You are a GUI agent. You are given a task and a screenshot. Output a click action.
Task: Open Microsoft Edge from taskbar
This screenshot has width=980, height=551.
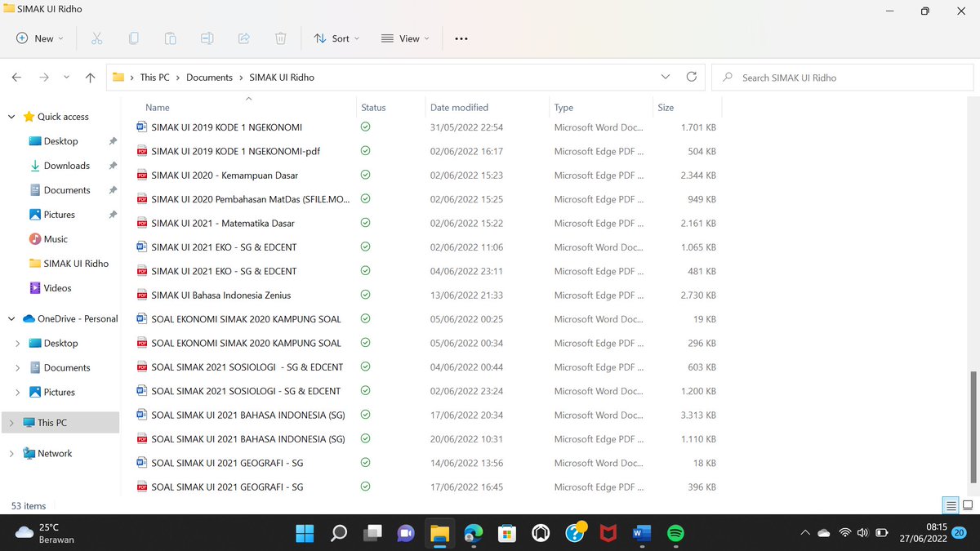coord(473,533)
